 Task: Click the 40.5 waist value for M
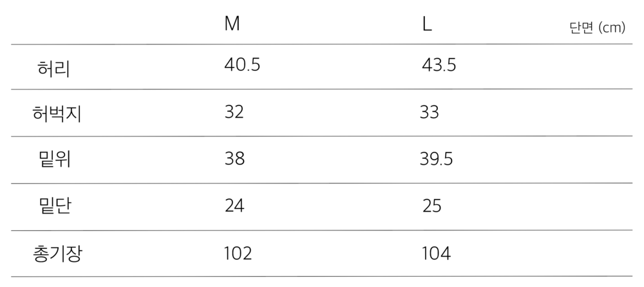coord(242,65)
